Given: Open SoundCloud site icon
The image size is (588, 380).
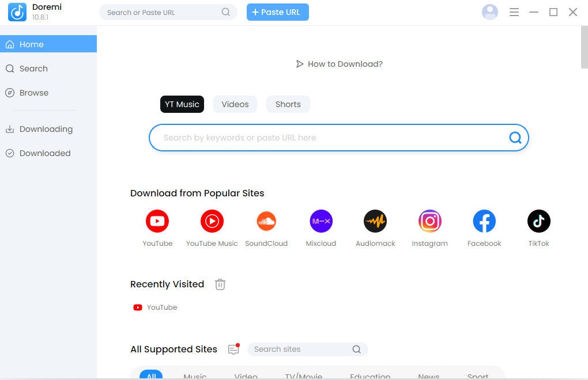Looking at the screenshot, I should coord(266,221).
